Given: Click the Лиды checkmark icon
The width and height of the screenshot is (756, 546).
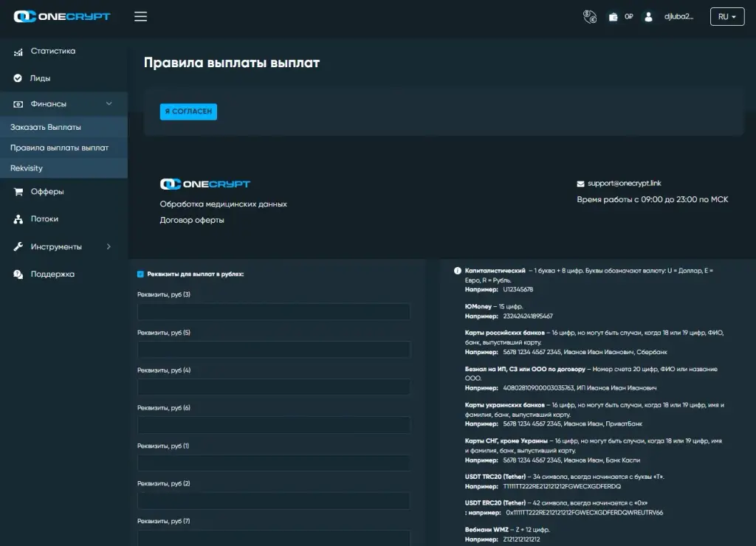Looking at the screenshot, I should tap(18, 78).
